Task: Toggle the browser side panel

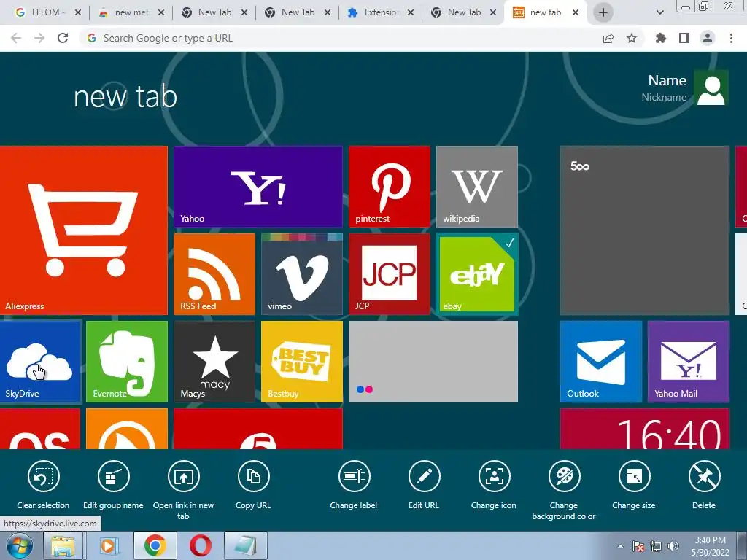Action: pos(684,38)
